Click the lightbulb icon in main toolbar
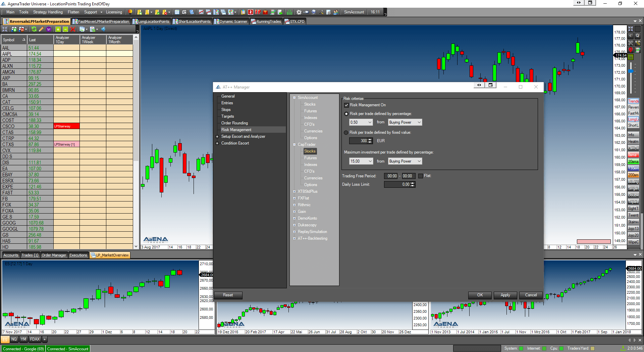This screenshot has height=352, width=644. 130,12
